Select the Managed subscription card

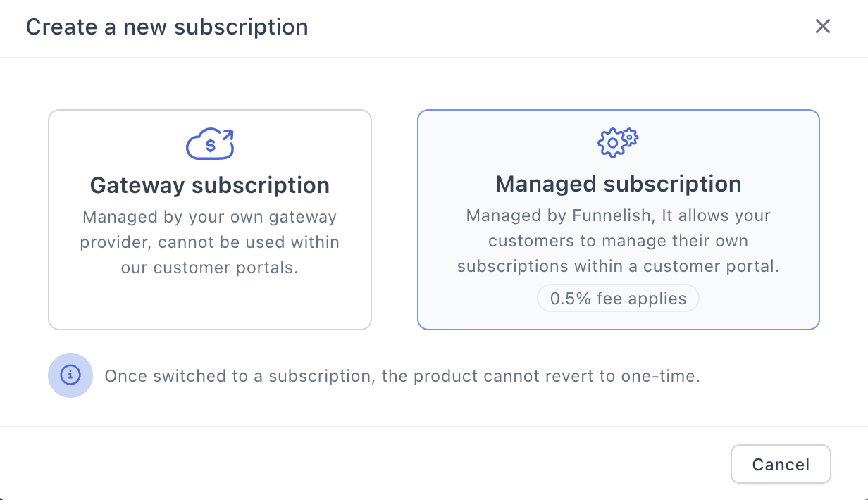coord(619,220)
